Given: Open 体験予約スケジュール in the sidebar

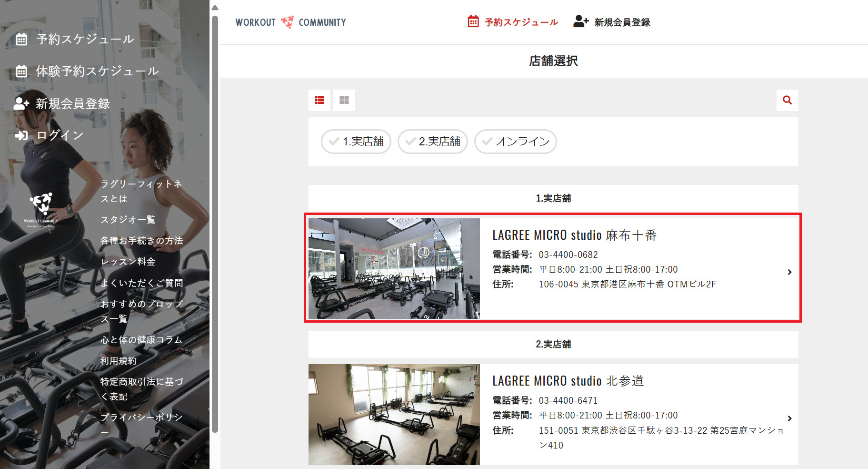Looking at the screenshot, I should [97, 71].
